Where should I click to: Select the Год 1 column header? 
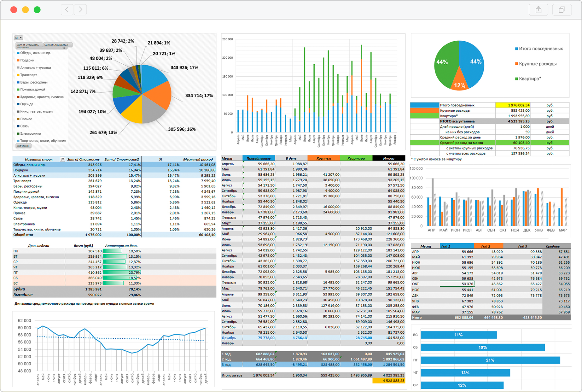457,246
